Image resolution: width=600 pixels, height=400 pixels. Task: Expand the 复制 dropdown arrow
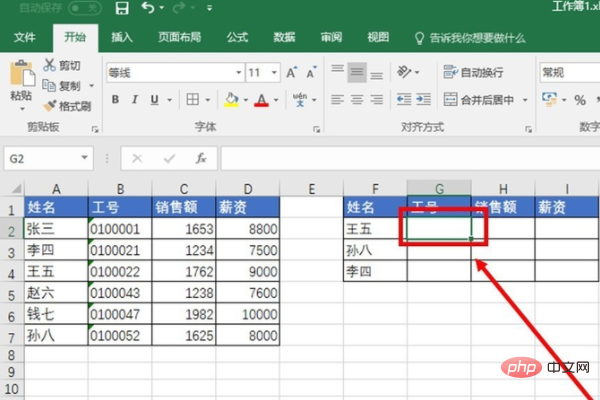(x=92, y=86)
